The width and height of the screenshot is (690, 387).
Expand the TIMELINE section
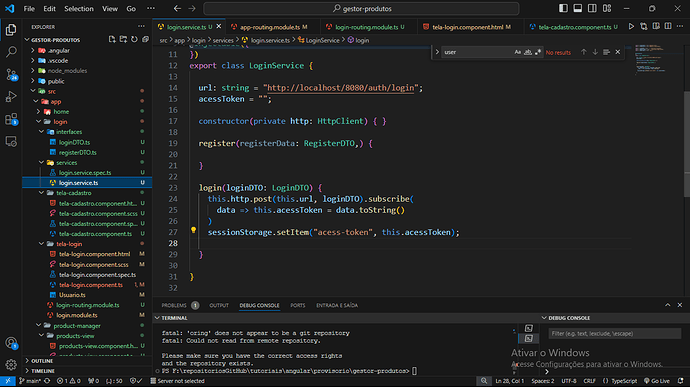pyautogui.click(x=43, y=371)
